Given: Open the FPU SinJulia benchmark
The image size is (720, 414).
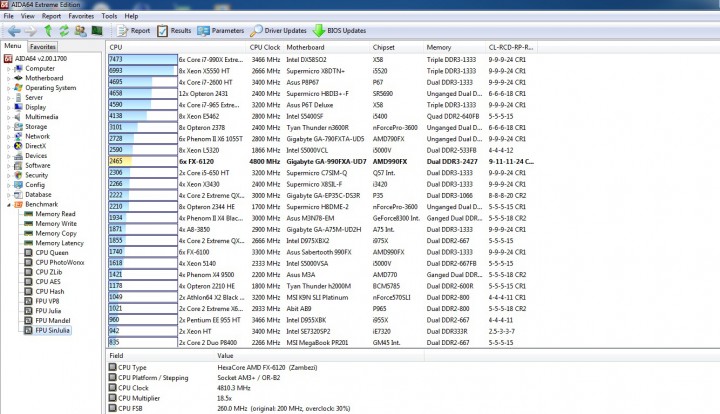Looking at the screenshot, I should pyautogui.click(x=52, y=330).
